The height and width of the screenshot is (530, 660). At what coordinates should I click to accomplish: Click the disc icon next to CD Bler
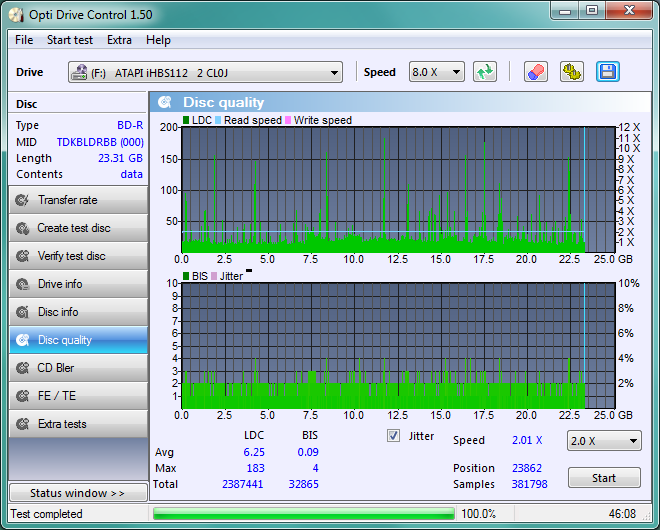click(x=22, y=368)
